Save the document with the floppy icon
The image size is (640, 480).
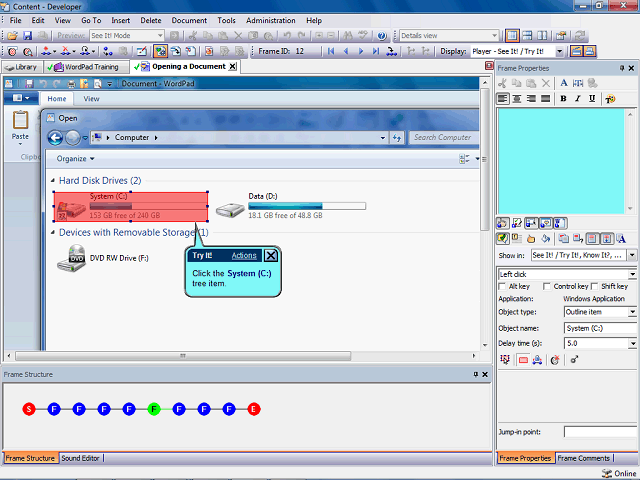tap(27, 36)
